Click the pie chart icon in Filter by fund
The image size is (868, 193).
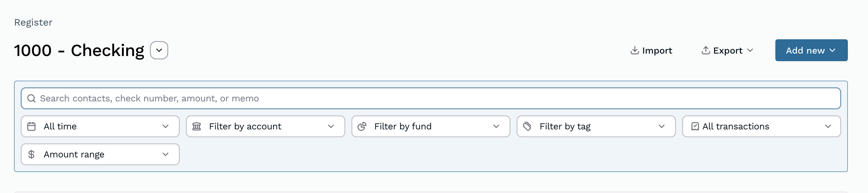pos(362,126)
